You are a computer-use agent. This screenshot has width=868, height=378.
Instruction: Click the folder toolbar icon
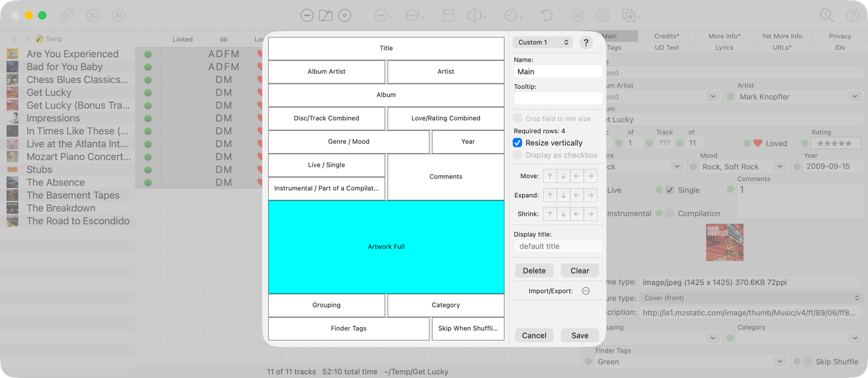pos(326,16)
